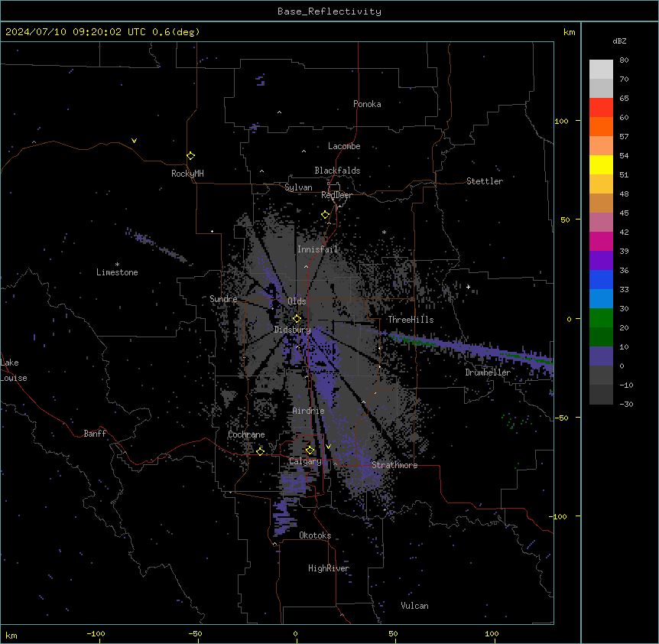Image resolution: width=659 pixels, height=644 pixels.
Task: Click the HighRiver label
Action: (x=329, y=568)
